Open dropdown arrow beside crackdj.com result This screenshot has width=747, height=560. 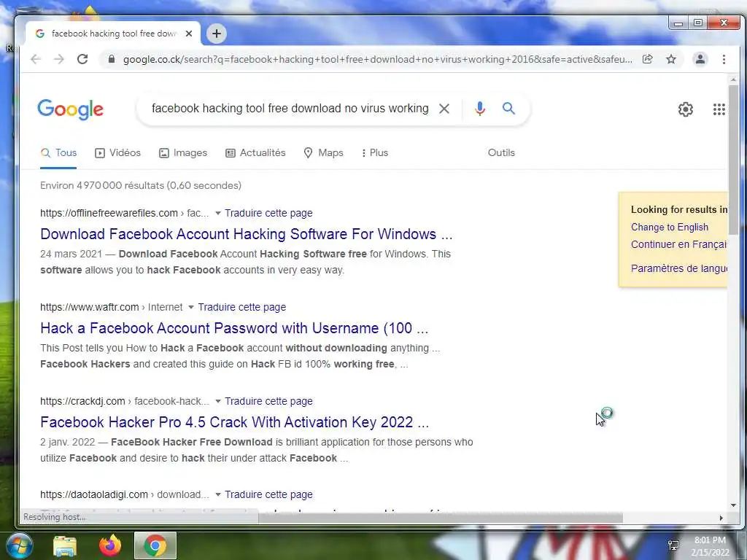(217, 402)
